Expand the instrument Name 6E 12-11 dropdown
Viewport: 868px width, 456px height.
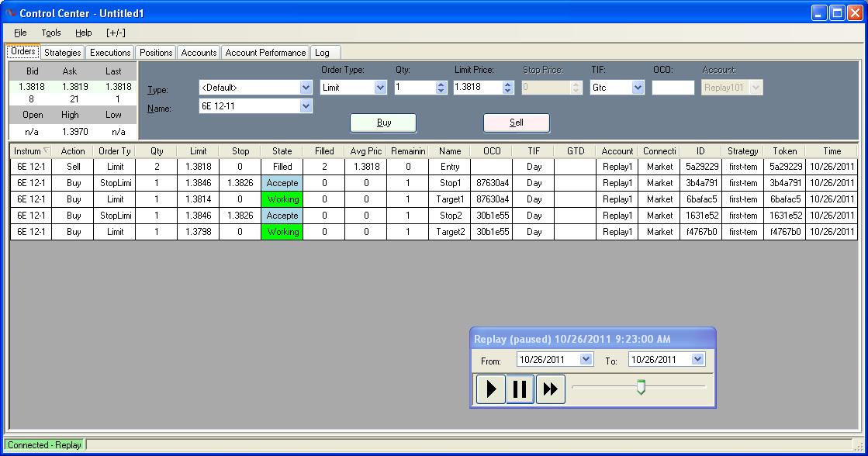306,105
